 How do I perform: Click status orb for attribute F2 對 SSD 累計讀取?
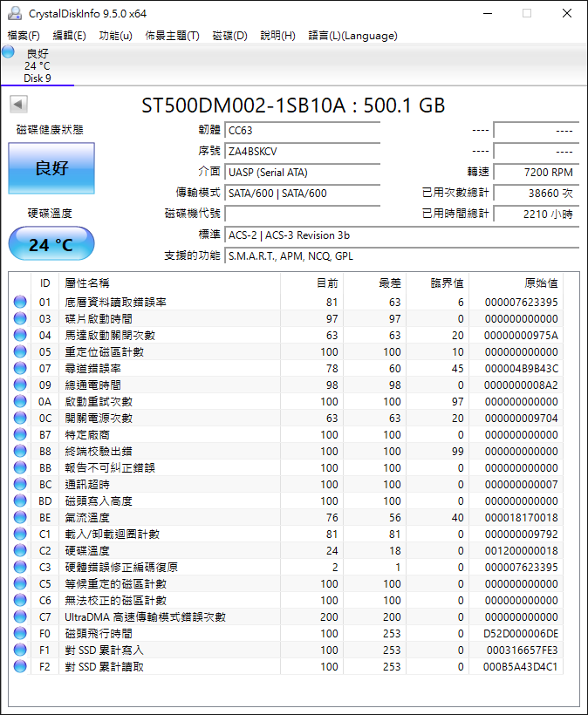[x=20, y=666]
